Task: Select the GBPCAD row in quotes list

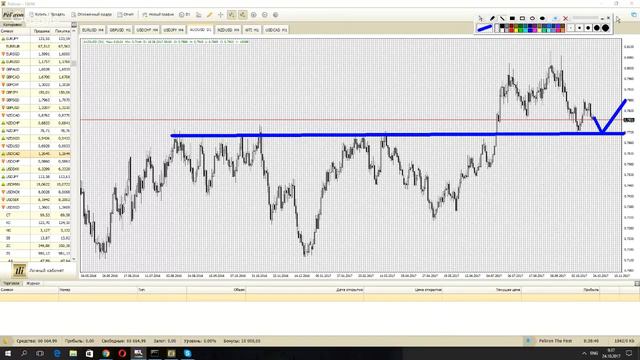Action: tap(36, 77)
